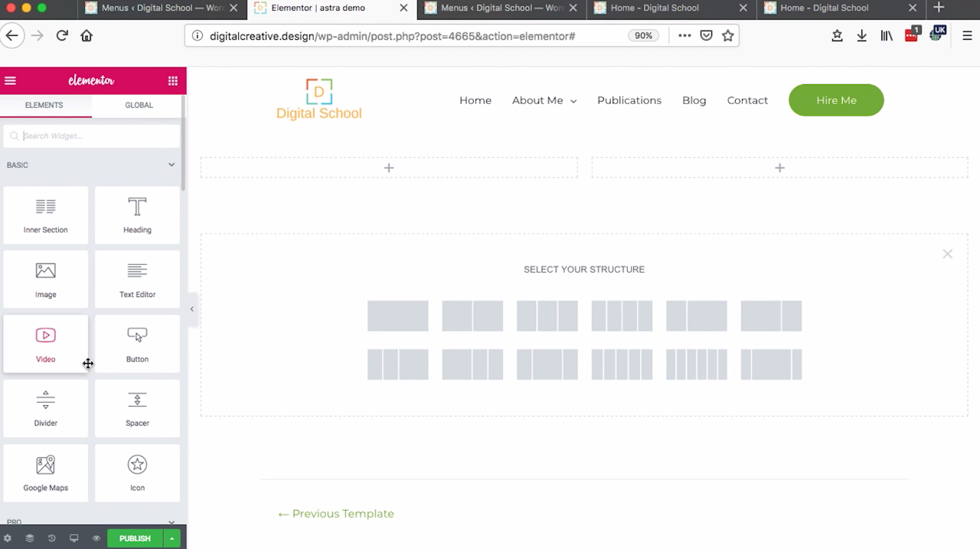Select the Google Maps widget
Screen dimensions: 980x549
[x=45, y=472]
